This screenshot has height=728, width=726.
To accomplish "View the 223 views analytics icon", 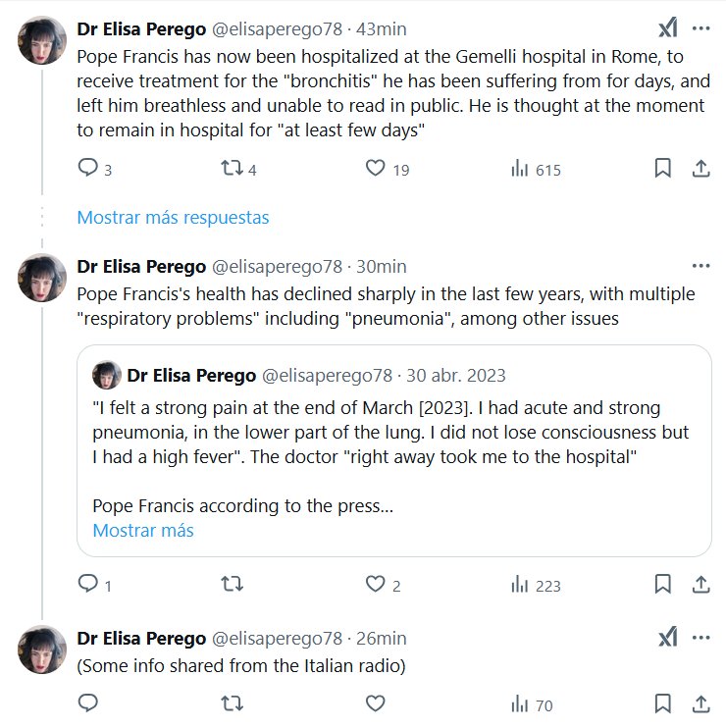I will click(520, 585).
